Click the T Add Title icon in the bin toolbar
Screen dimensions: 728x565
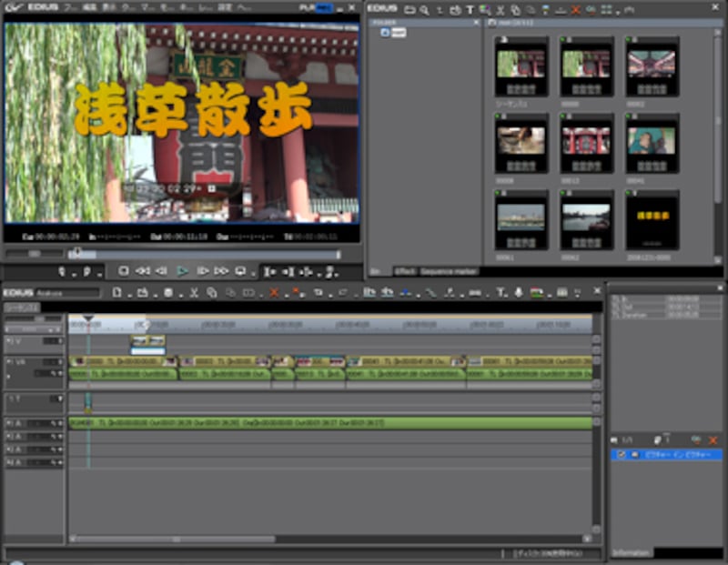pyautogui.click(x=470, y=8)
